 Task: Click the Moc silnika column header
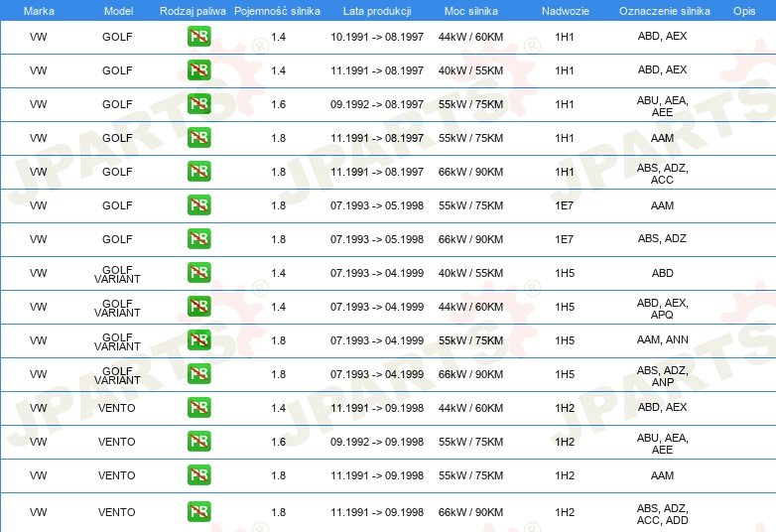(470, 11)
